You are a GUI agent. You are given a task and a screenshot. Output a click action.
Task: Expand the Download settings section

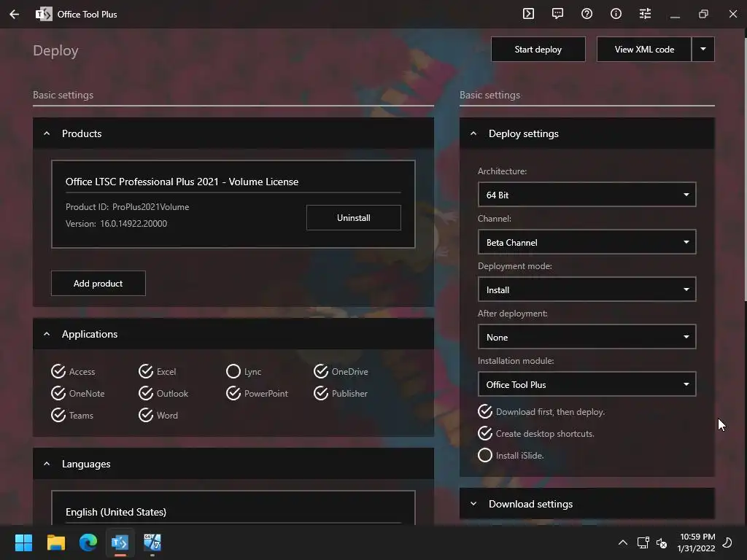pos(473,503)
